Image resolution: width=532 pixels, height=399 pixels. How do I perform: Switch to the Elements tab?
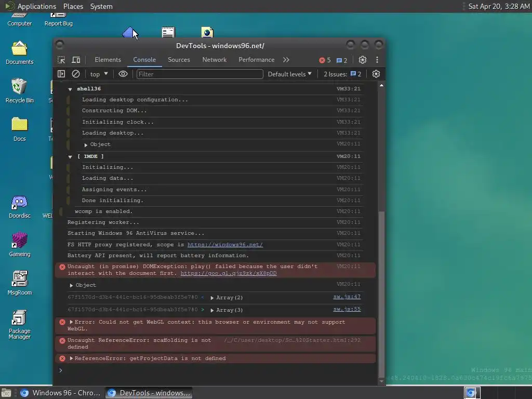tap(108, 60)
